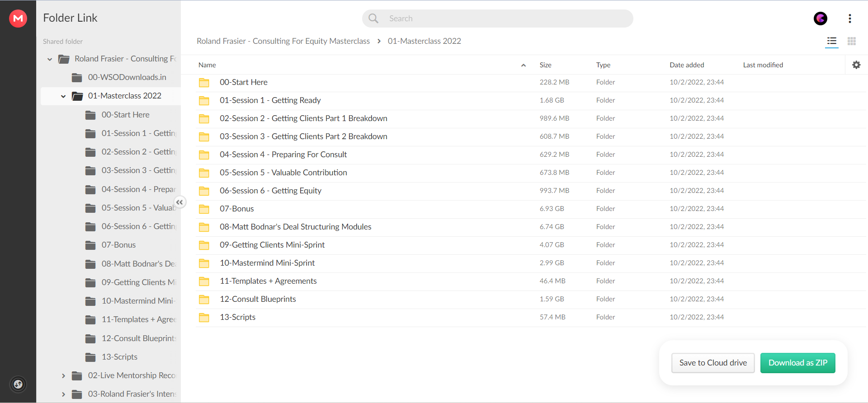
Task: Sort by Size column
Action: point(545,65)
